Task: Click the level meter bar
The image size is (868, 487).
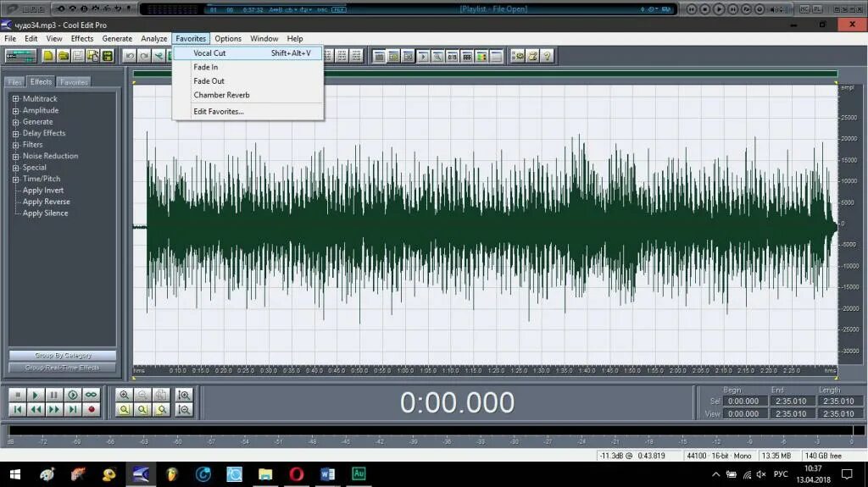Action: [430, 430]
